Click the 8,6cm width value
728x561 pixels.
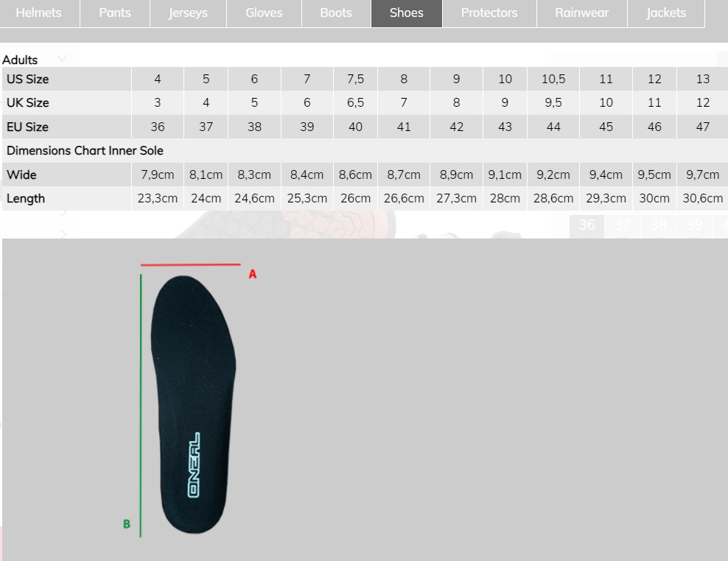click(x=356, y=174)
